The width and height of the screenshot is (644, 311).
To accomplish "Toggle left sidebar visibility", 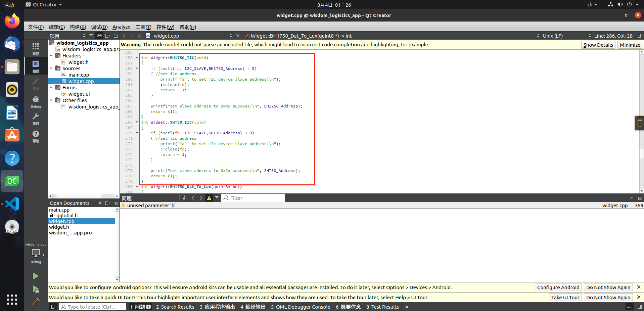I will 52,307.
